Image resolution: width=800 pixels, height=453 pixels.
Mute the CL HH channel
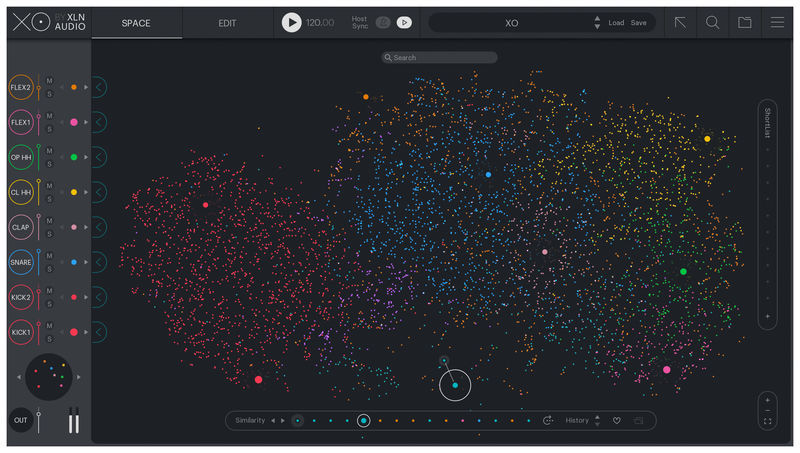click(49, 186)
